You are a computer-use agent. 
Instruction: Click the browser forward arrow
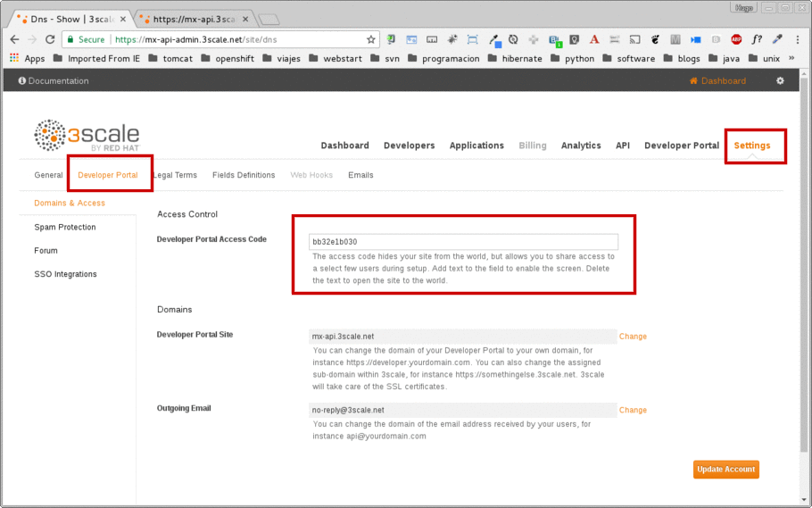tap(32, 39)
